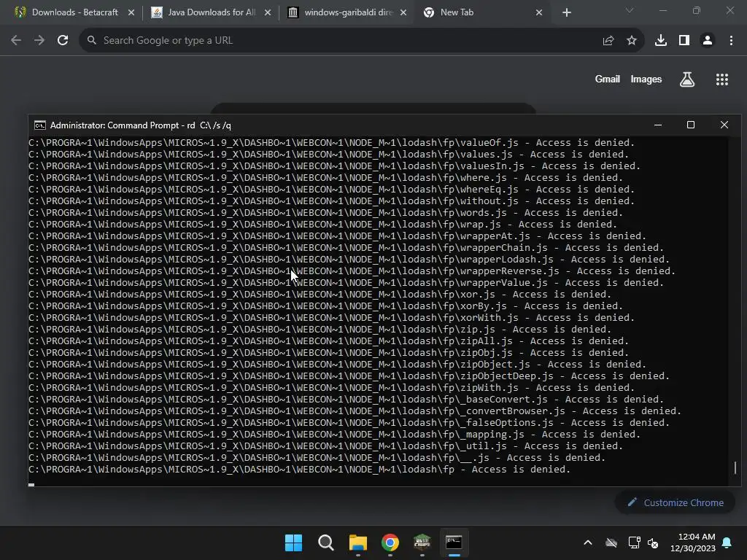Click the zipObjectDeep.js output line
This screenshot has height=560, width=747.
pyautogui.click(x=349, y=376)
